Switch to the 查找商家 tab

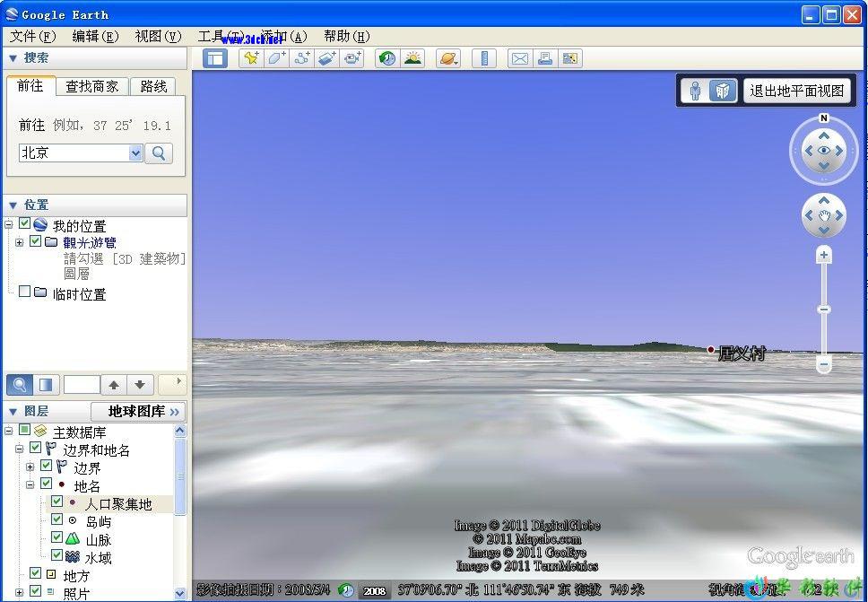(91, 86)
